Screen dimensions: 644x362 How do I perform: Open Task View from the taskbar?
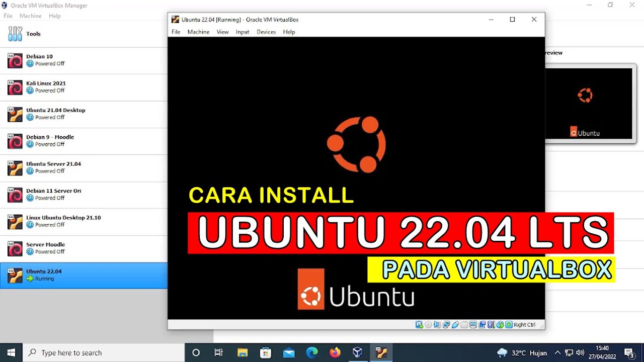click(219, 352)
